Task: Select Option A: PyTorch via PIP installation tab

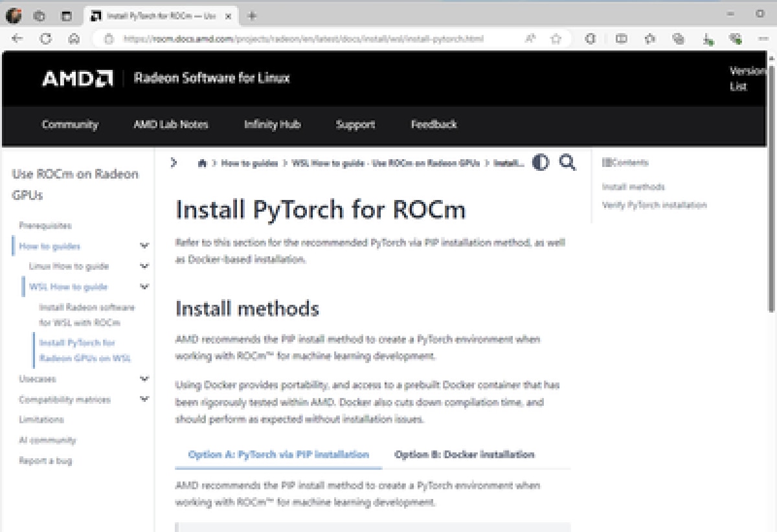Action: tap(278, 454)
